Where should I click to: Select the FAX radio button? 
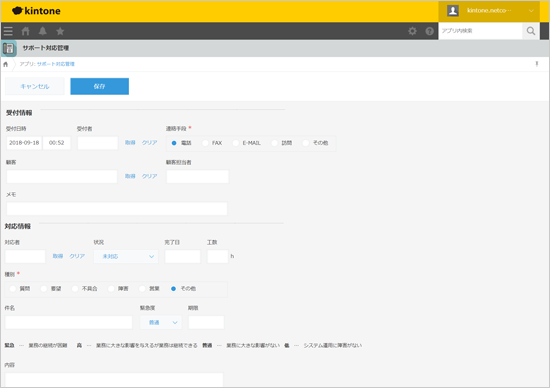205,143
